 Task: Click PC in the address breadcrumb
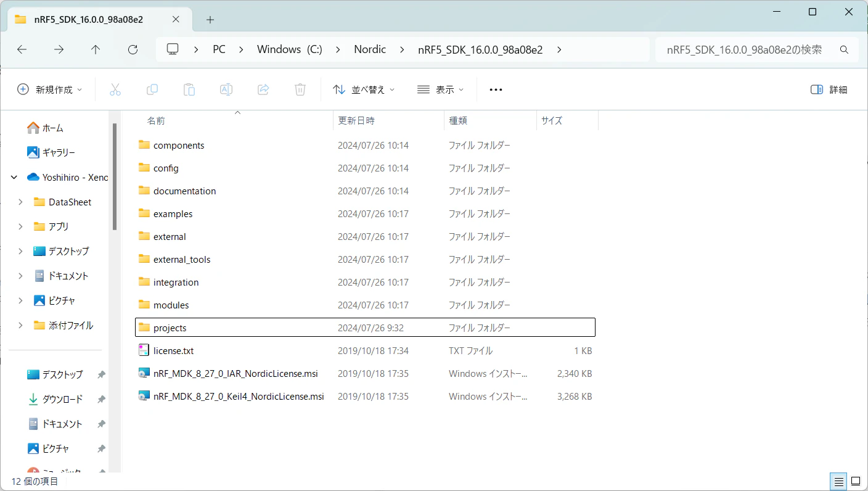pos(219,50)
